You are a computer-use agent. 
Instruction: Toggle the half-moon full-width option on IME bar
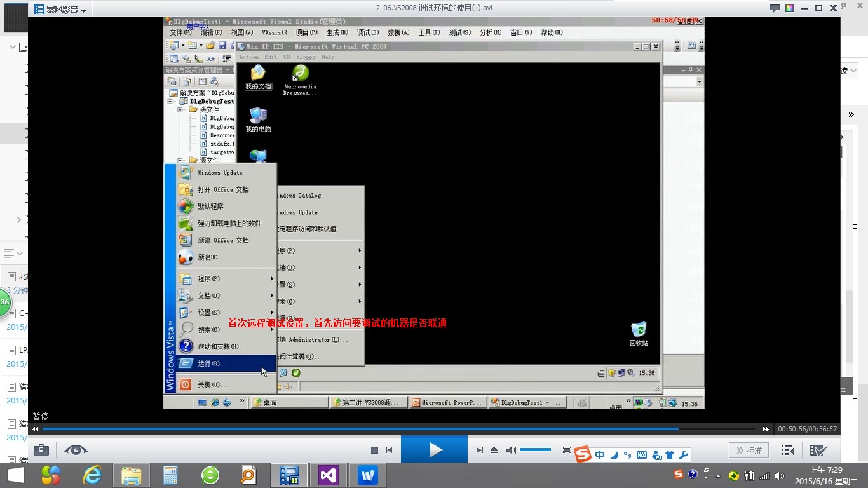pyautogui.click(x=614, y=455)
